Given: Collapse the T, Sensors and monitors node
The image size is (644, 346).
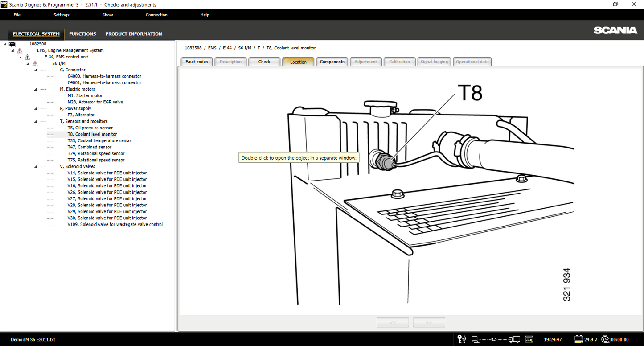Looking at the screenshot, I should pyautogui.click(x=36, y=122).
